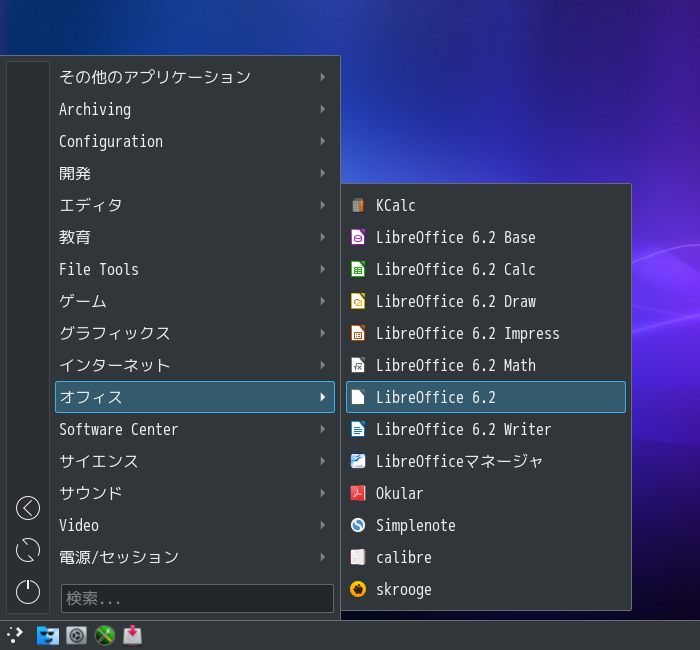Click the power shutdown sidebar icon
Viewport: 700px width, 650px height.
[x=28, y=592]
